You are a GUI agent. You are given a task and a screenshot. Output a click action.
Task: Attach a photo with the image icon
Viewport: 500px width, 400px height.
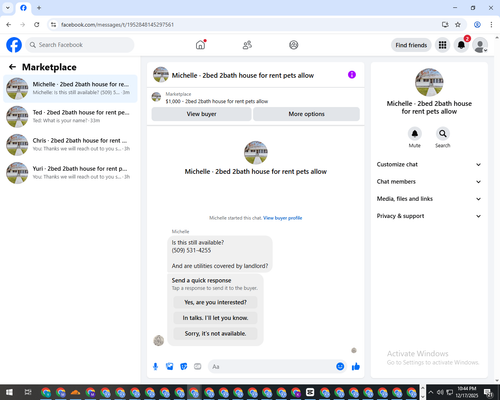[170, 367]
